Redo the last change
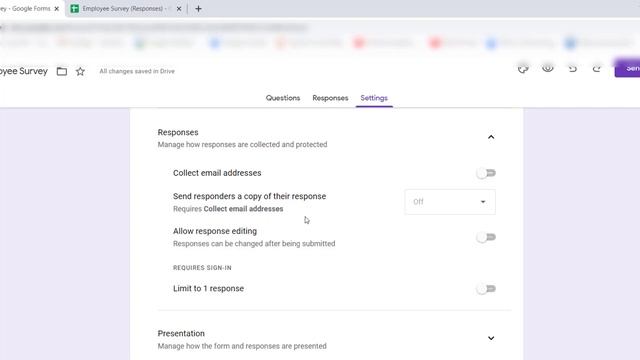 (x=597, y=69)
